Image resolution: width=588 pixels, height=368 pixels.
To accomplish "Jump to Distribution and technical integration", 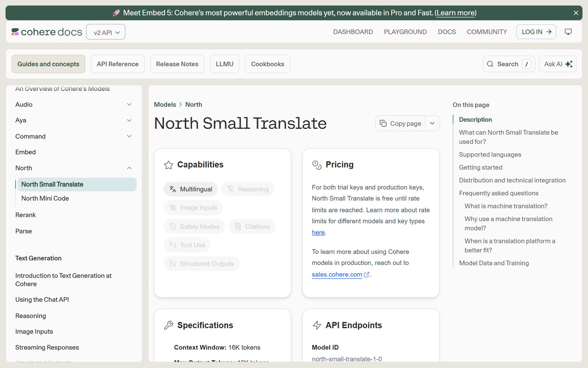I will point(512,180).
